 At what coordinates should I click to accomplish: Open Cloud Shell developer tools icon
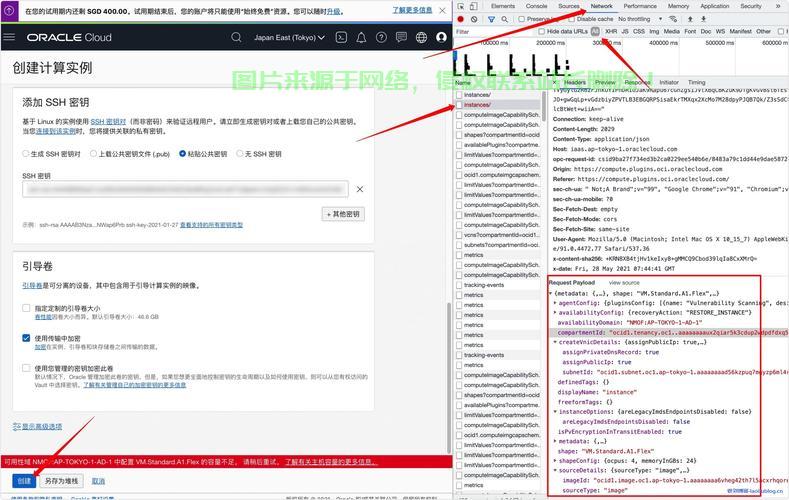click(342, 37)
